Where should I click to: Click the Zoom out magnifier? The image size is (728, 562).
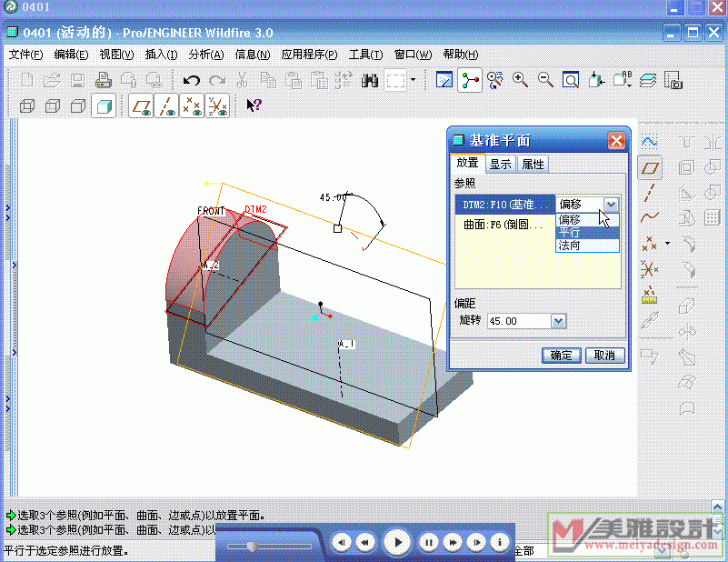click(545, 80)
